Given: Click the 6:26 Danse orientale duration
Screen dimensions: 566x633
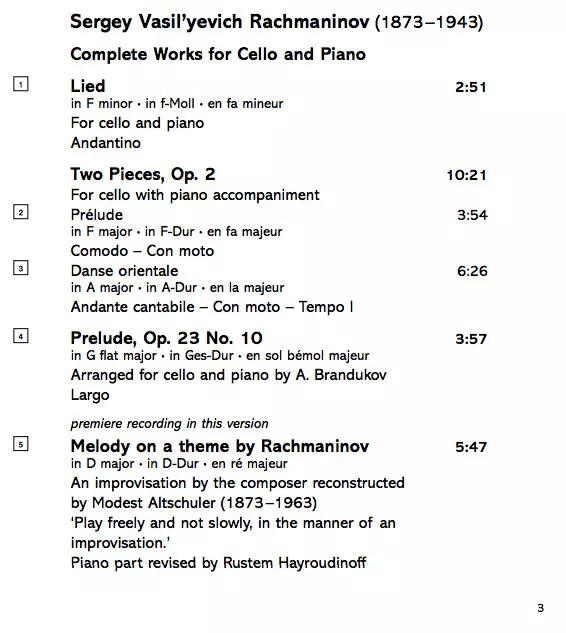Looking at the screenshot, I should [472, 271].
